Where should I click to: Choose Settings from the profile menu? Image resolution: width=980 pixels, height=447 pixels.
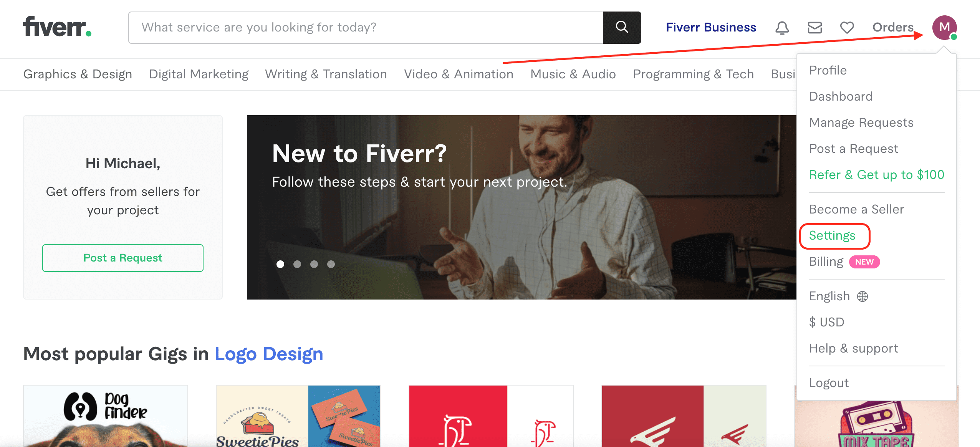[x=832, y=235]
